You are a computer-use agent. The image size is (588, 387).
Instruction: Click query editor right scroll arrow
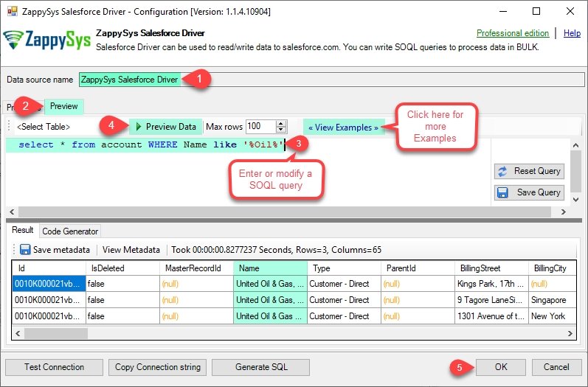(x=563, y=212)
